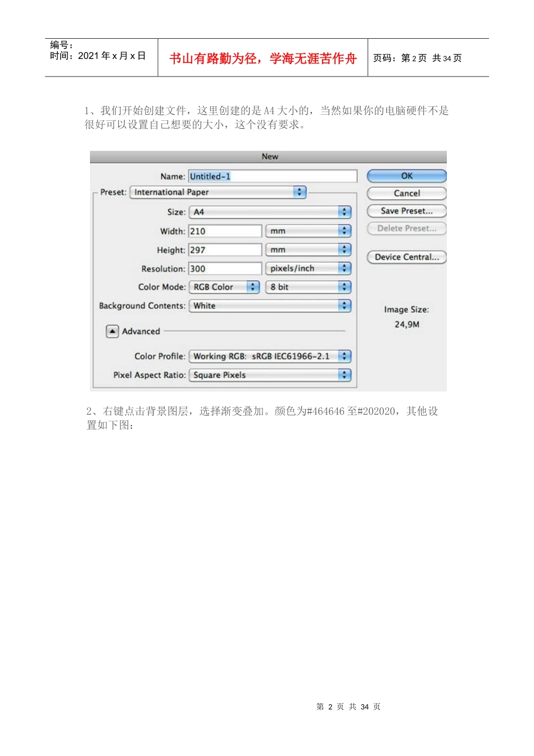Collapse the Advanced section toggle arrow
The width and height of the screenshot is (534, 756).
point(112,331)
